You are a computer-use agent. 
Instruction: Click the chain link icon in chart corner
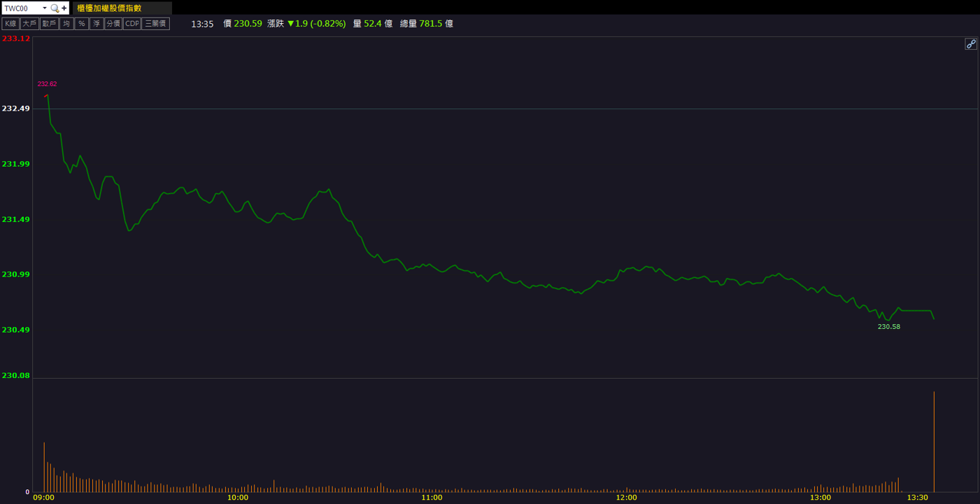(971, 44)
